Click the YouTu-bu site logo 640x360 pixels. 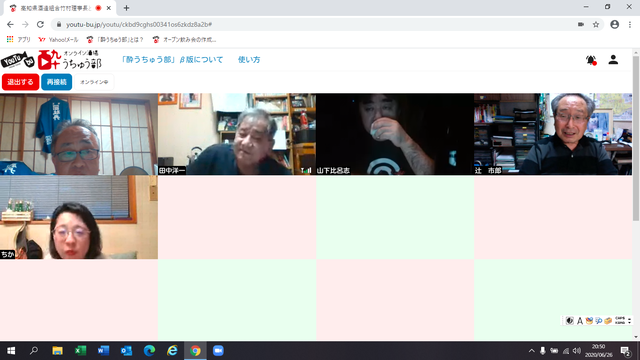(51, 60)
